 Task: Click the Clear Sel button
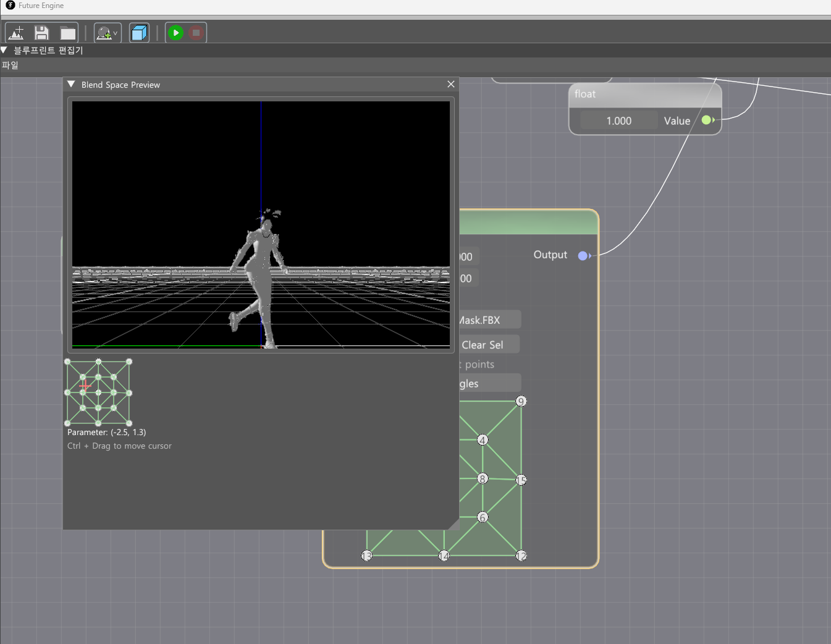(x=488, y=345)
